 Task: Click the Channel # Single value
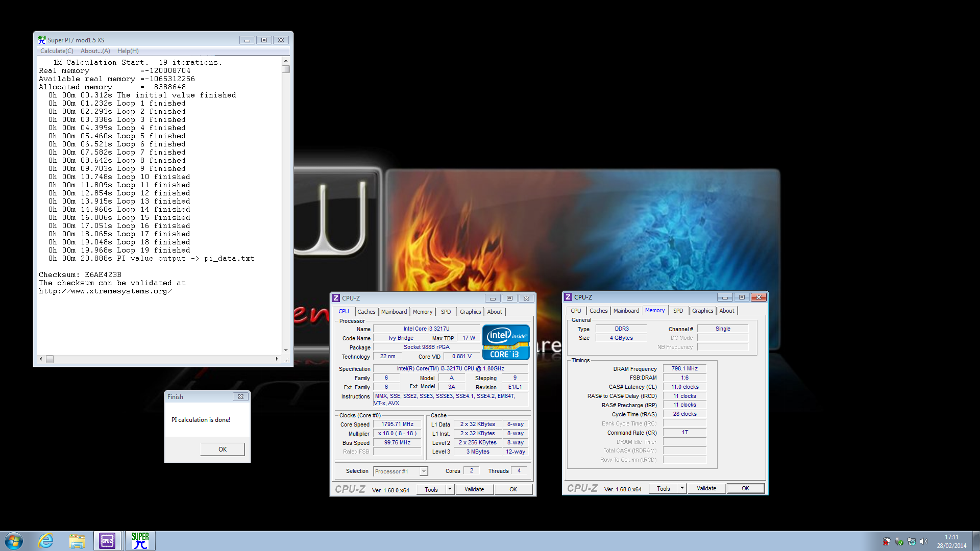pyautogui.click(x=723, y=329)
